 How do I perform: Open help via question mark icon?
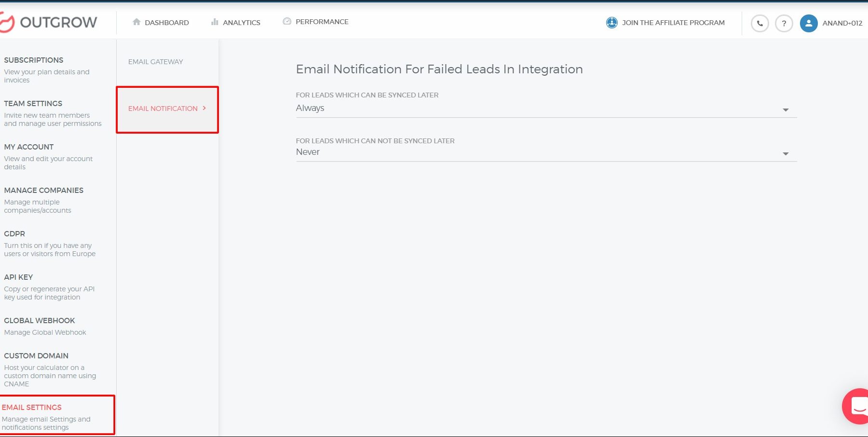click(x=784, y=23)
